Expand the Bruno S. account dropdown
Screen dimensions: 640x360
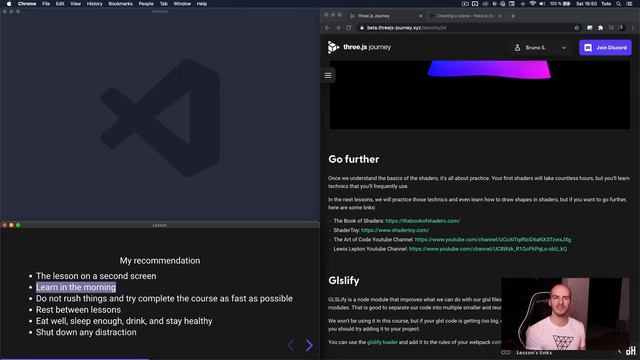pyautogui.click(x=564, y=48)
